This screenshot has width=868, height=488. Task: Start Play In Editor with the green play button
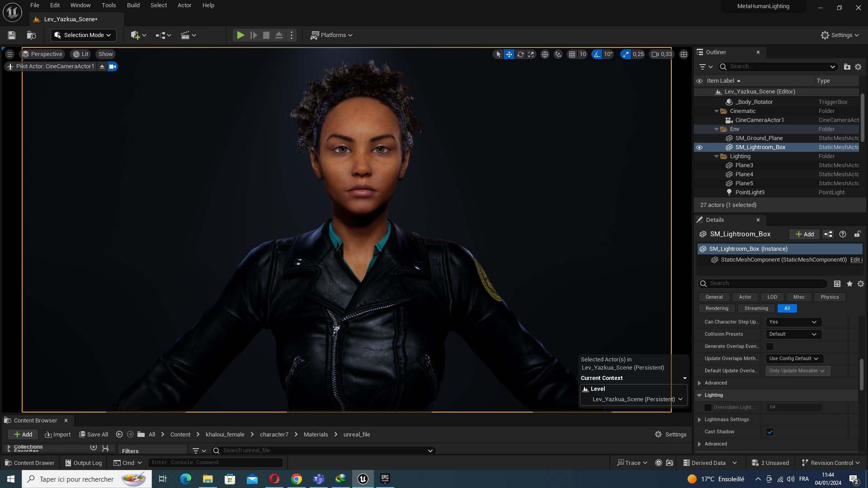(x=241, y=35)
